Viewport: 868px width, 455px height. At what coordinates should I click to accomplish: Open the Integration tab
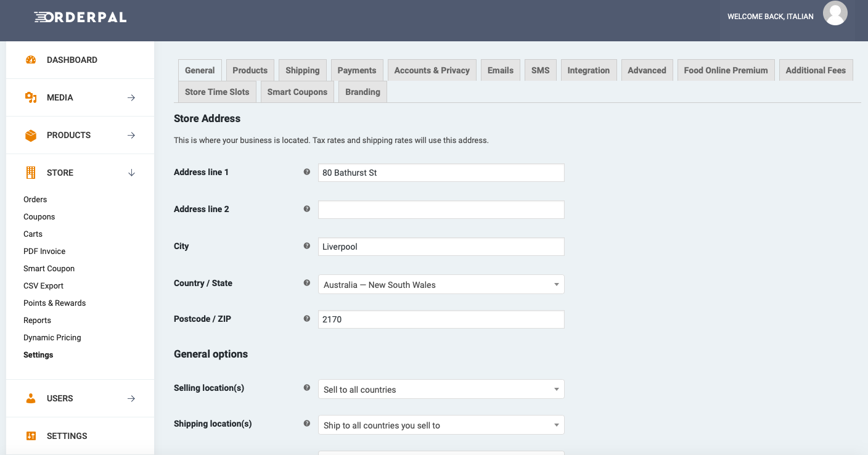(589, 70)
